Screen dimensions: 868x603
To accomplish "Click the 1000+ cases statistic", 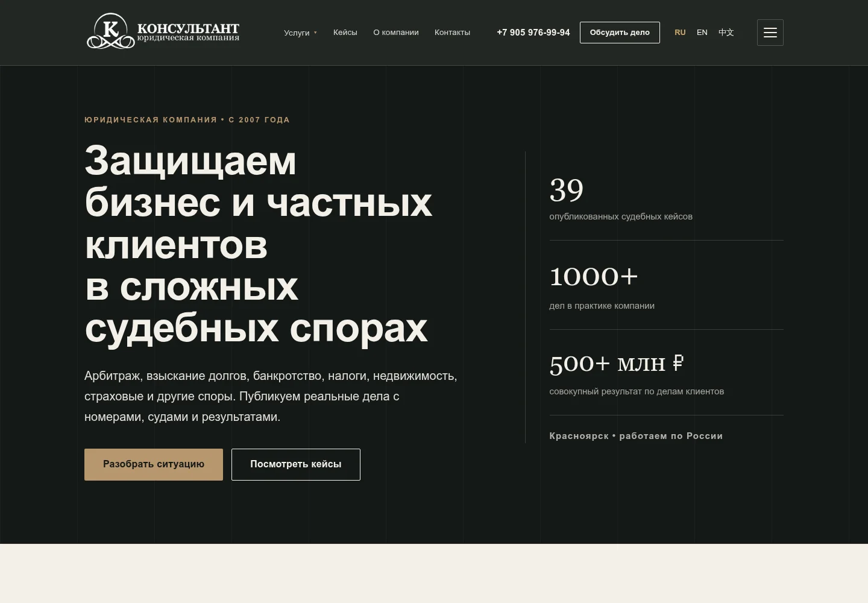I will 594,277.
